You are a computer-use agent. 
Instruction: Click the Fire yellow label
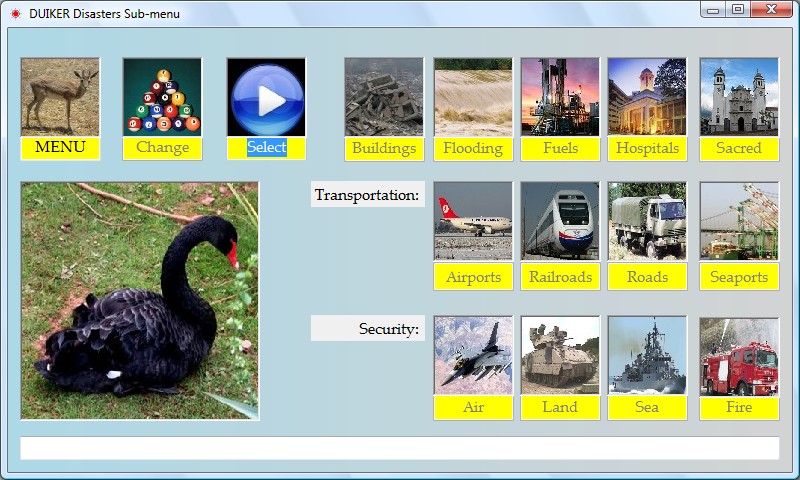tap(739, 408)
